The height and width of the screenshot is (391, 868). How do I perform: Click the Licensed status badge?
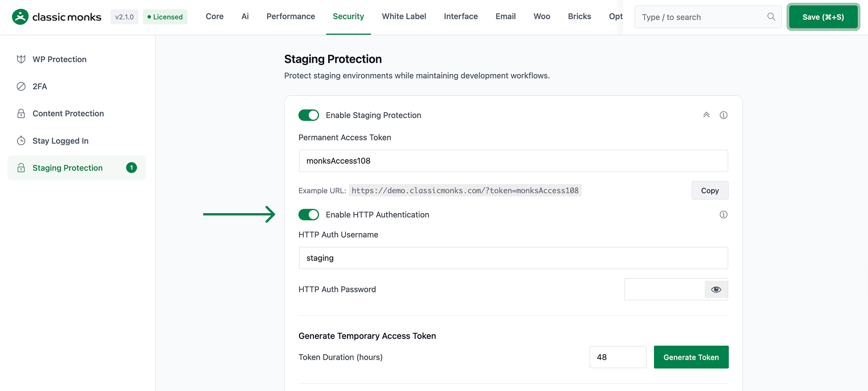(165, 17)
